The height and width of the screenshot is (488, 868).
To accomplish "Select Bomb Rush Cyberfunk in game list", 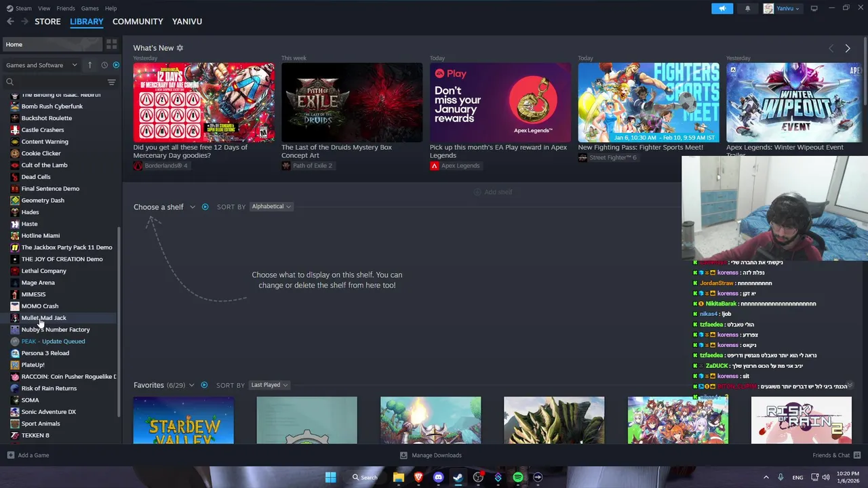I will [52, 106].
